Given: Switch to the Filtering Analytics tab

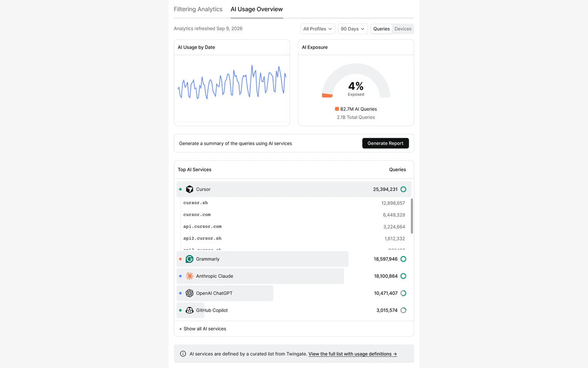Looking at the screenshot, I should (198, 9).
